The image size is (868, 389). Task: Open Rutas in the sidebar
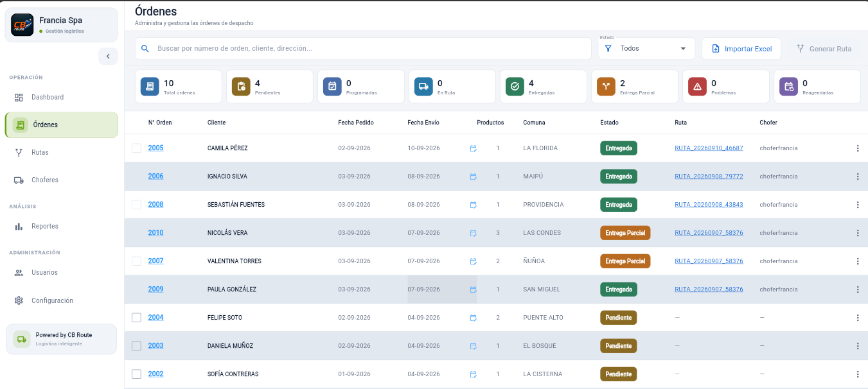61,153
